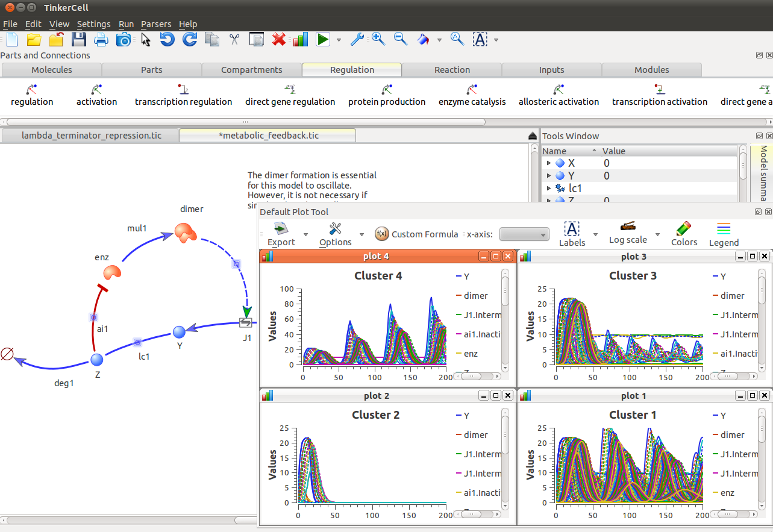This screenshot has height=532, width=773.
Task: Open the Options dropdown arrow
Action: click(361, 235)
